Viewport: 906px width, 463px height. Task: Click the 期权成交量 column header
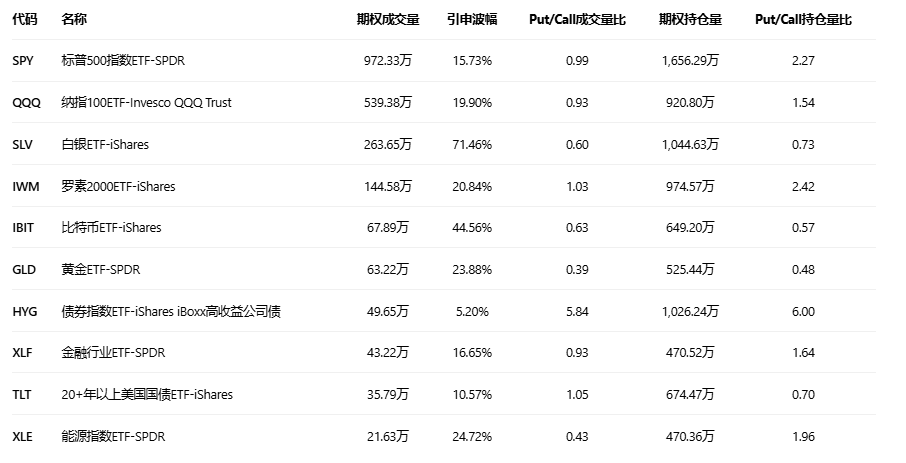(x=387, y=19)
